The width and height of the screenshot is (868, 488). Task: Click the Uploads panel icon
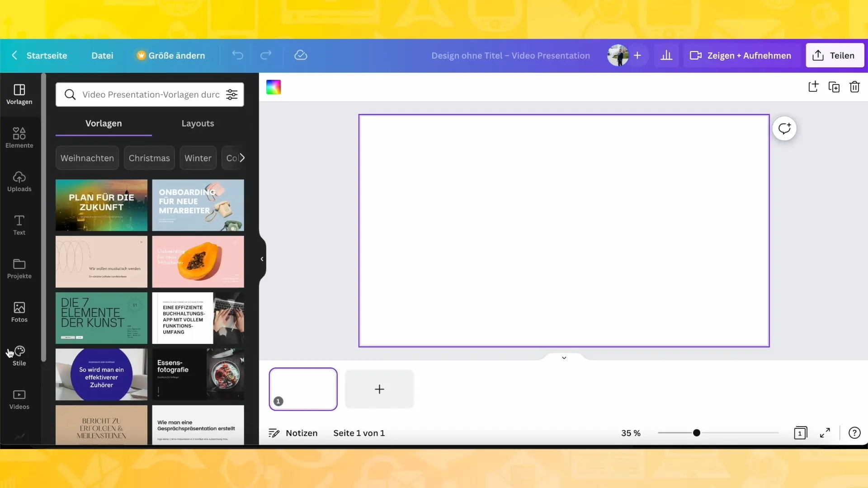pyautogui.click(x=19, y=181)
